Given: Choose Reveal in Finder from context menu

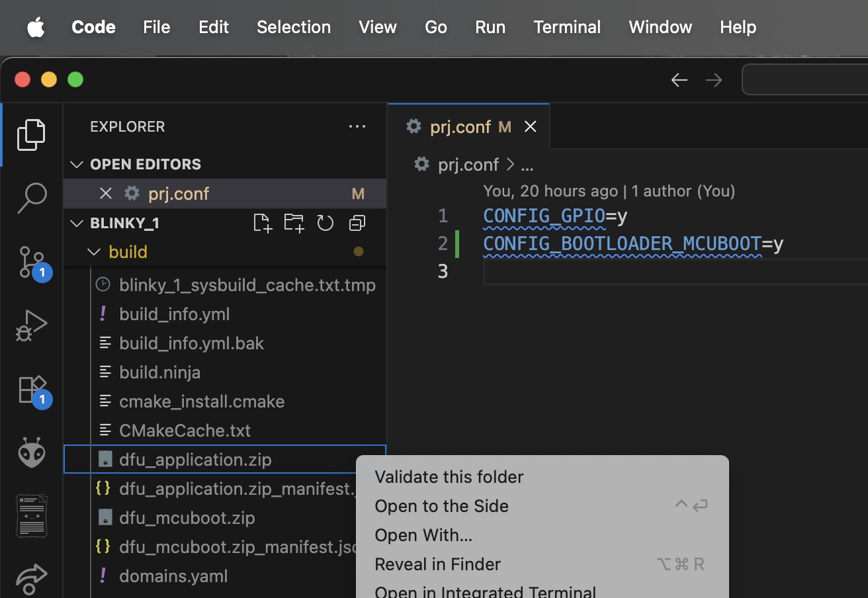Looking at the screenshot, I should click(437, 564).
